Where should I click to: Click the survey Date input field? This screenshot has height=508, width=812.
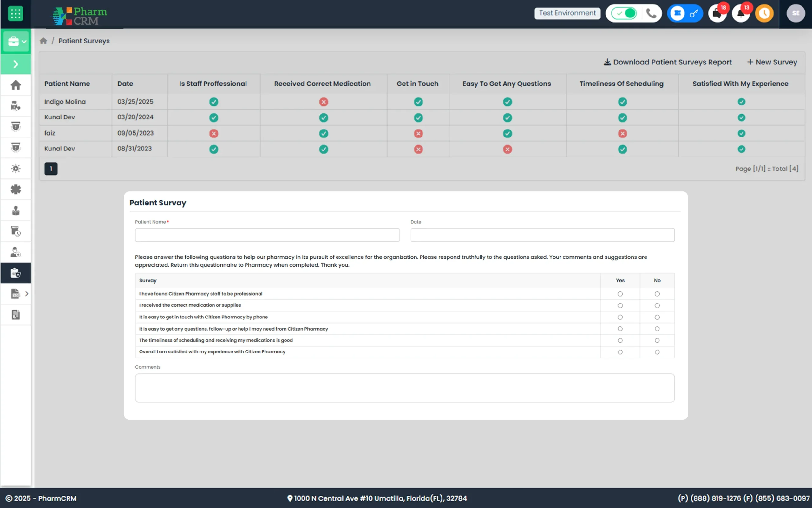542,235
